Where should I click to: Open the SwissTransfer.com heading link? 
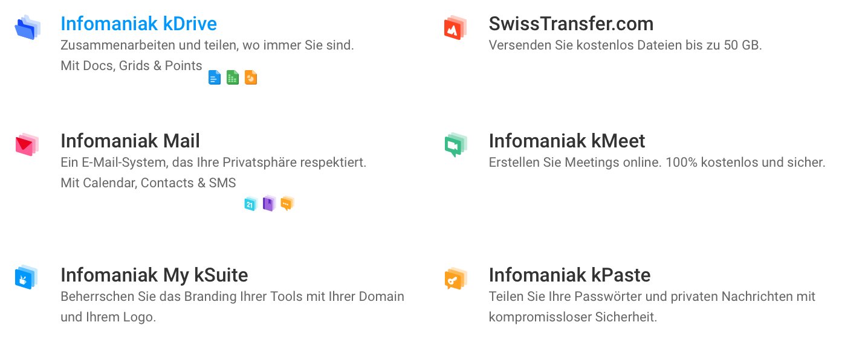571,24
